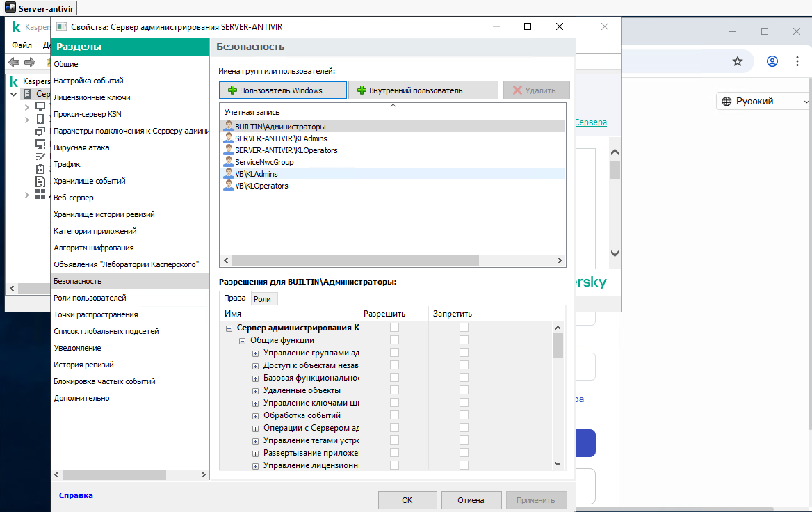The height and width of the screenshot is (512, 812).
Task: Open the Хранилище событий section
Action: tap(90, 181)
